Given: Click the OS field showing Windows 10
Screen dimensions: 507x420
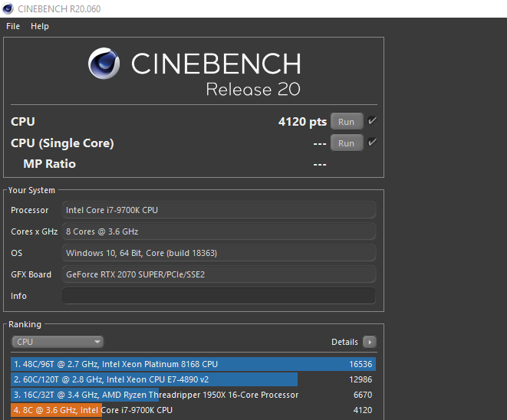Looking at the screenshot, I should point(219,253).
